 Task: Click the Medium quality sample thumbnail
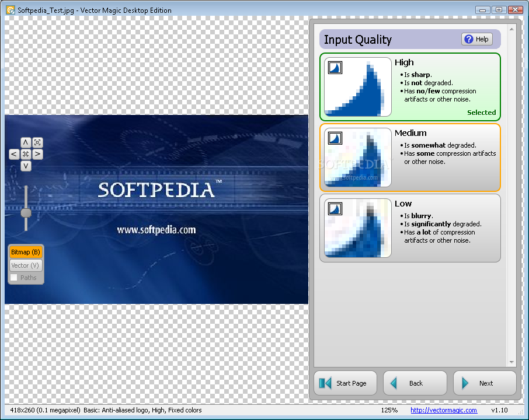pyautogui.click(x=357, y=157)
